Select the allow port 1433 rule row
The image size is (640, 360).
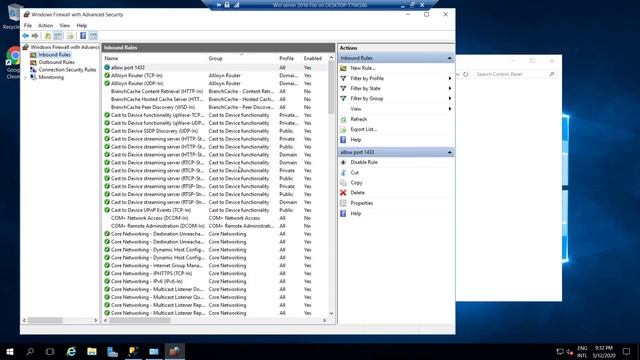tap(215, 67)
